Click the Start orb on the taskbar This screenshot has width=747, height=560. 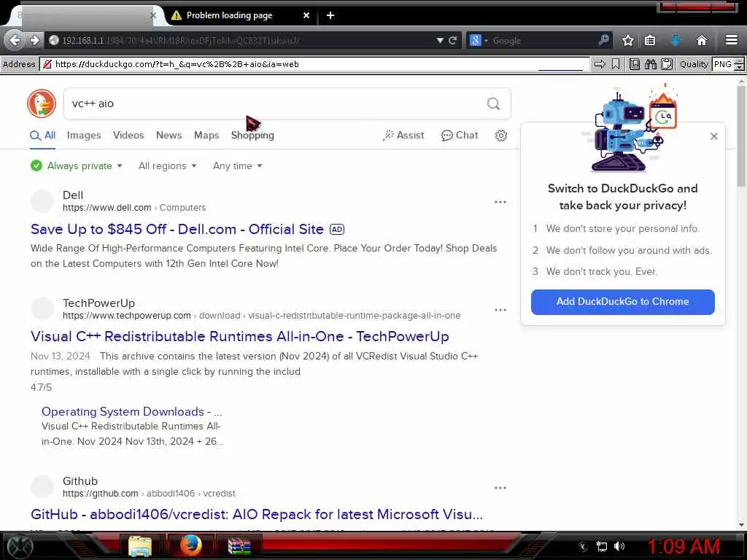20,546
